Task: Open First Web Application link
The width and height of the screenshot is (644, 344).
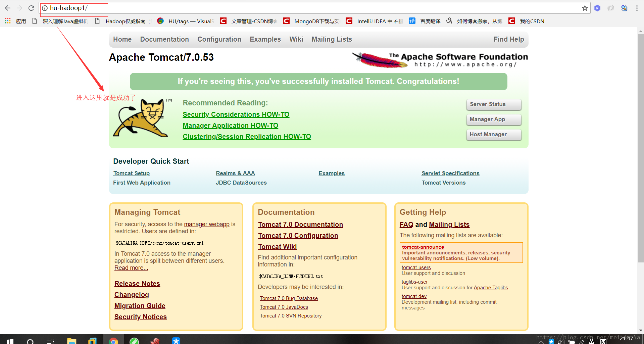Action: pos(142,183)
